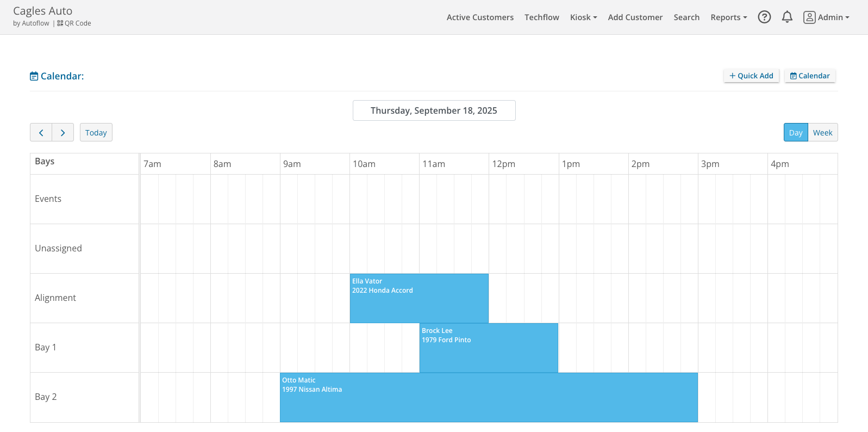The image size is (868, 432).
Task: Go to next day arrow
Action: [63, 133]
